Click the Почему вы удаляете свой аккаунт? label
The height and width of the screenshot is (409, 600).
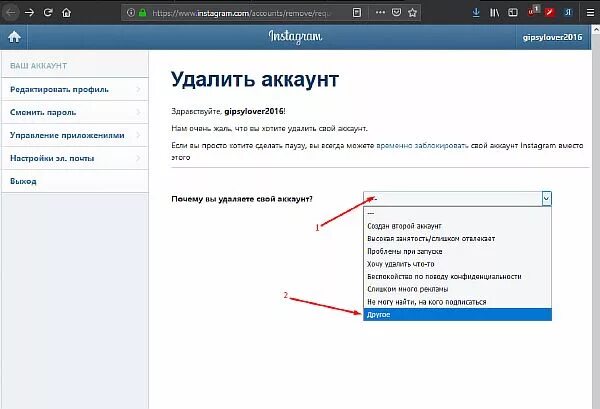click(242, 199)
